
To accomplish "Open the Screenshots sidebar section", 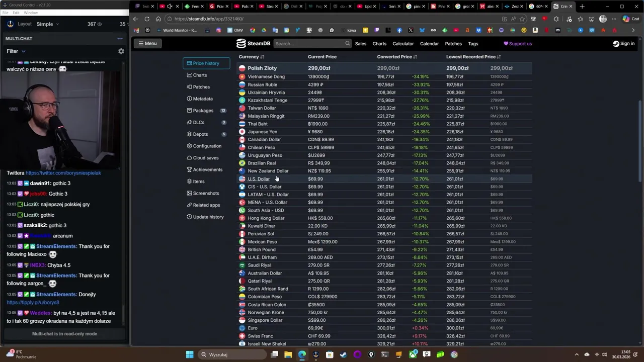I will pos(203,193).
